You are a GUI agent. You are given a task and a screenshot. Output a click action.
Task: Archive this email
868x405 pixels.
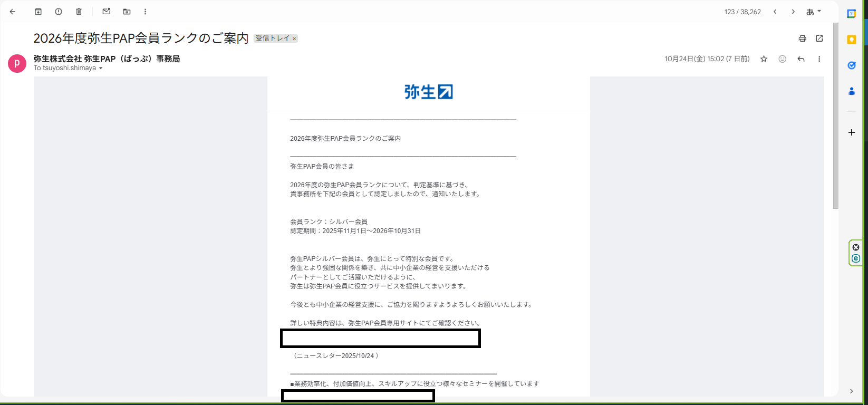click(38, 12)
